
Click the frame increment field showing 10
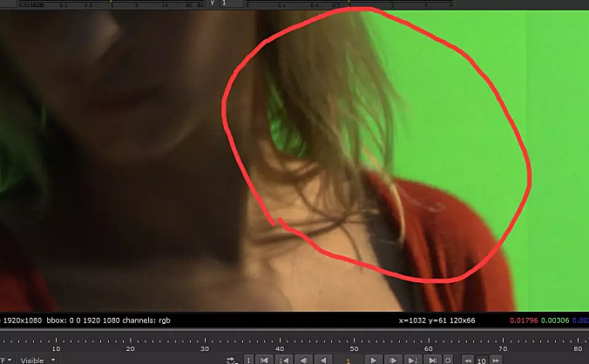coord(481,359)
